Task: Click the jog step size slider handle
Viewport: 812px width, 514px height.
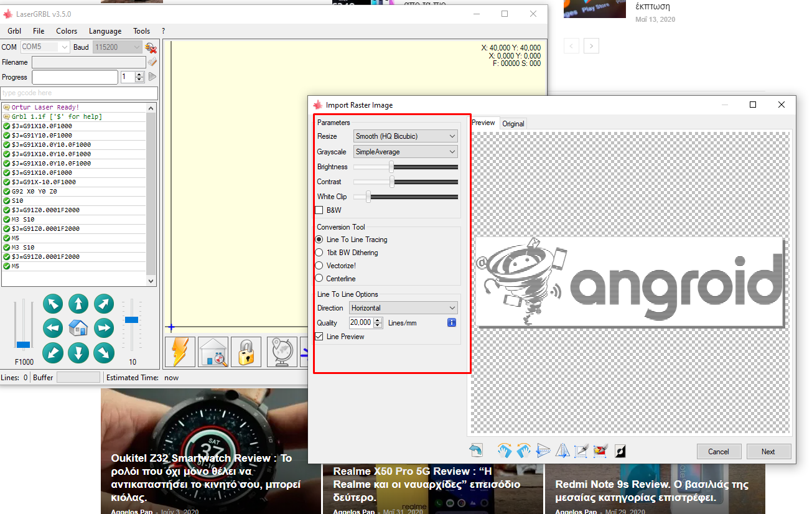Action: [x=131, y=319]
